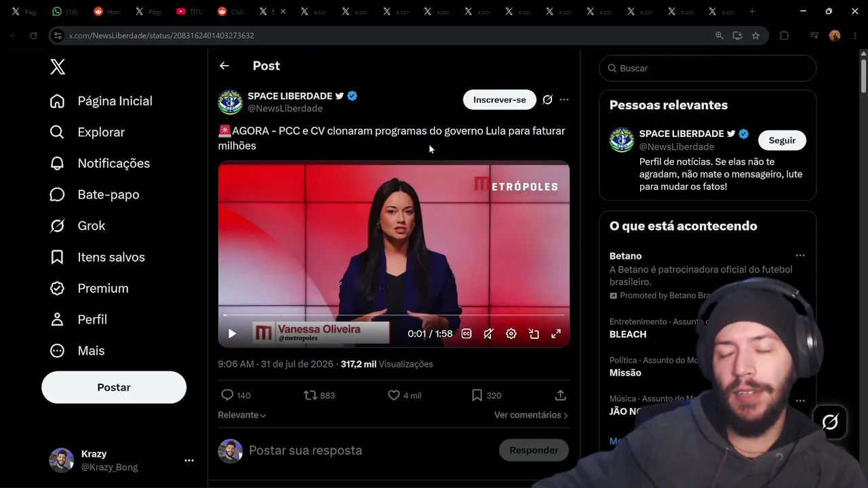Go to Página Inicial
The width and height of the screenshot is (868, 488).
click(101, 101)
